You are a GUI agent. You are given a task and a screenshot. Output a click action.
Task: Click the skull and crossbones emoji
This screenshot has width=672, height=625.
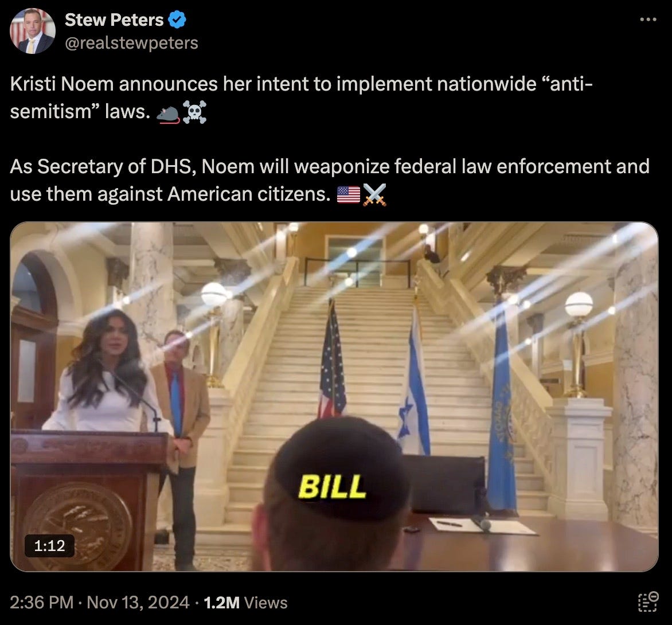[194, 112]
